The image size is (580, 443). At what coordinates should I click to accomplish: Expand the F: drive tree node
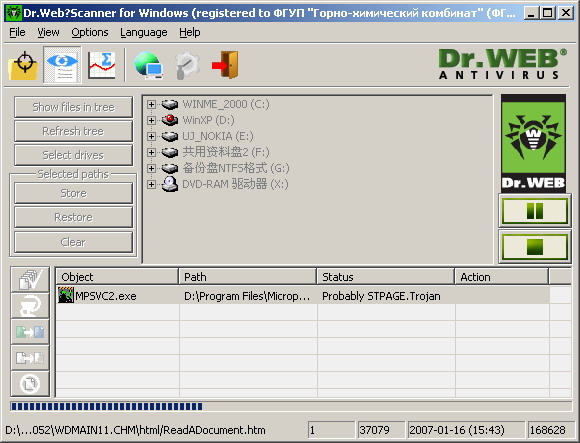151,152
